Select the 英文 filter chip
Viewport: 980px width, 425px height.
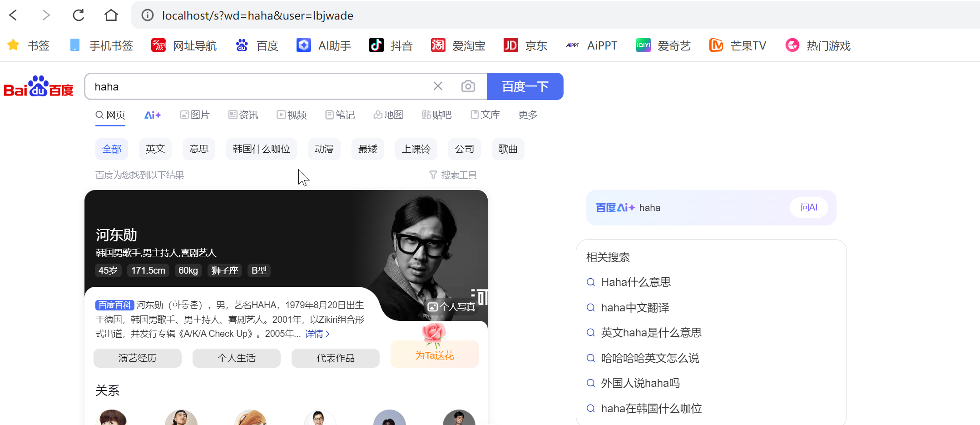[x=155, y=149]
